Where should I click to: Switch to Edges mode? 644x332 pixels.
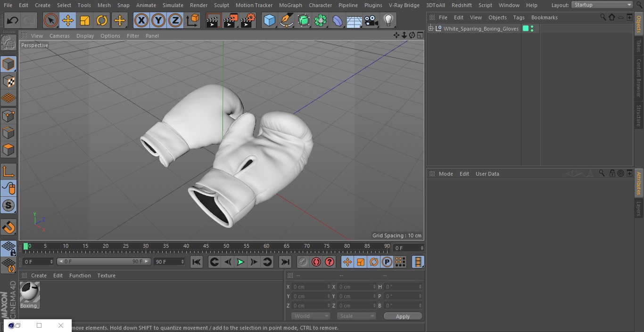[8, 133]
